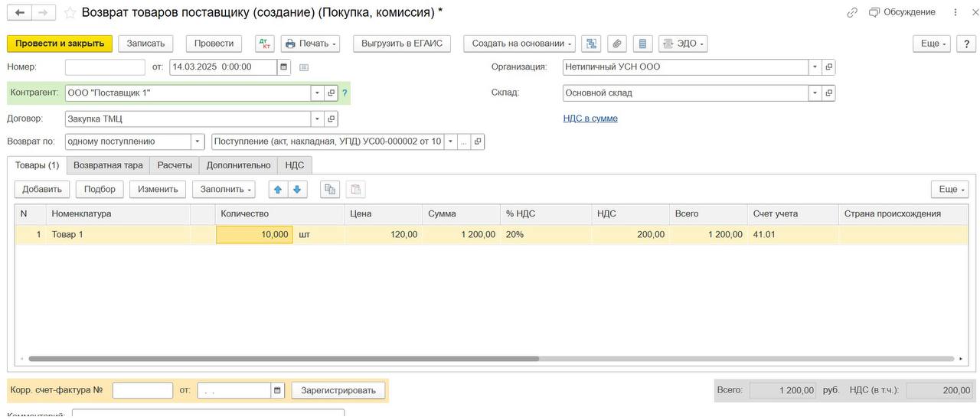Open the Организация record with open-form icon
980x420 pixels.
click(x=828, y=67)
